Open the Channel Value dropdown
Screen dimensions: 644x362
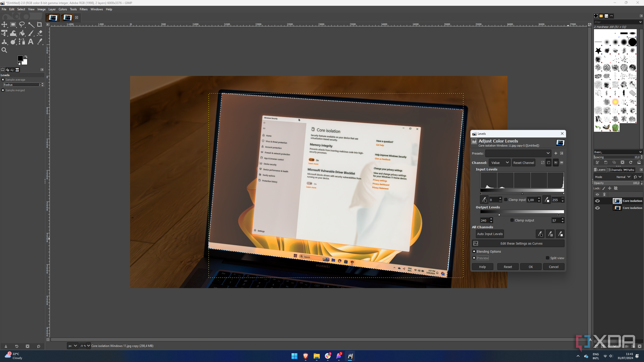[x=500, y=163]
